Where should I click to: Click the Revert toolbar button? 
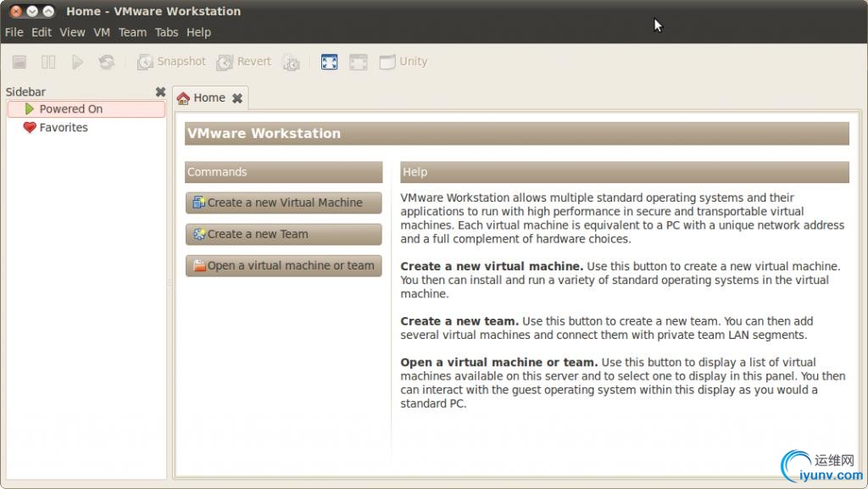(244, 62)
